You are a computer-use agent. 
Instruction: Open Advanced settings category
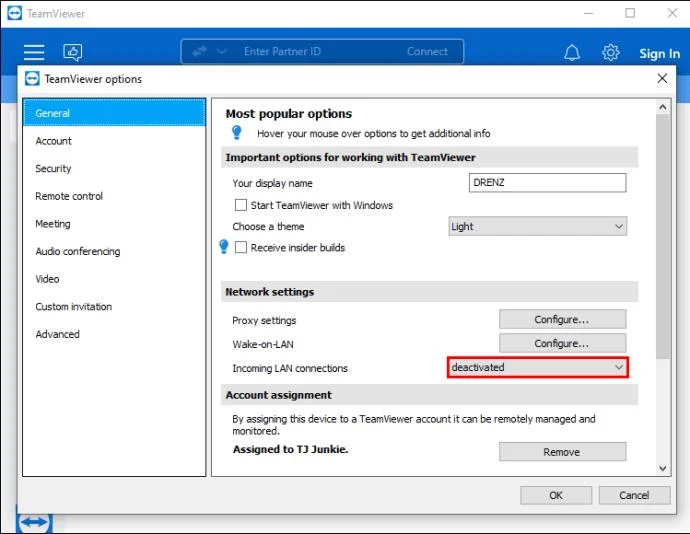pyautogui.click(x=114, y=335)
